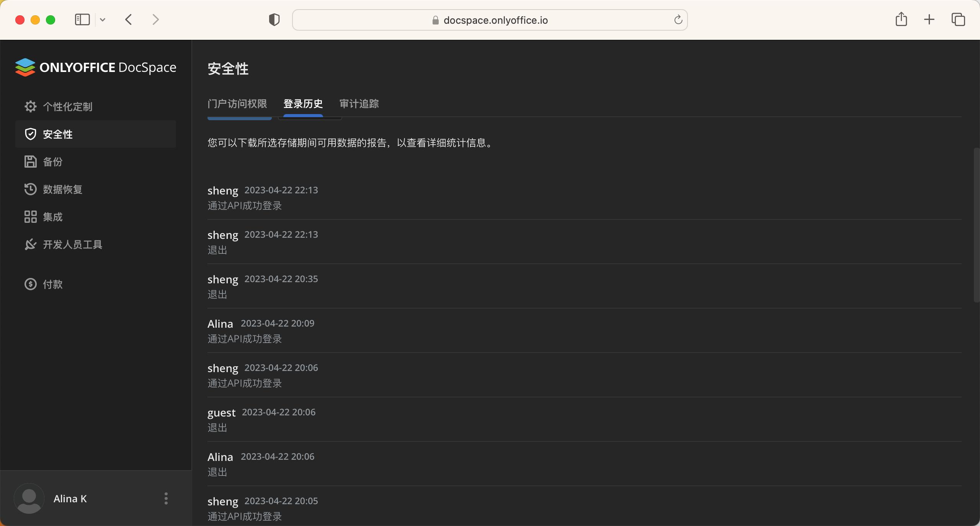The width and height of the screenshot is (980, 526).
Task: Open the 备份 backup section
Action: [52, 162]
